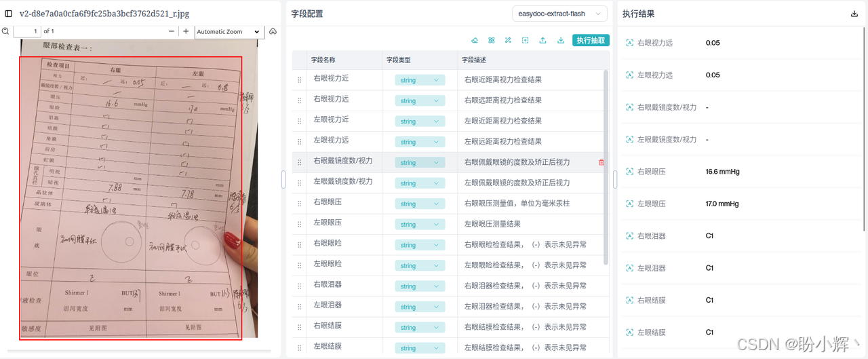Click the 字段名称 column header
This screenshot has height=359, width=868.
(323, 60)
